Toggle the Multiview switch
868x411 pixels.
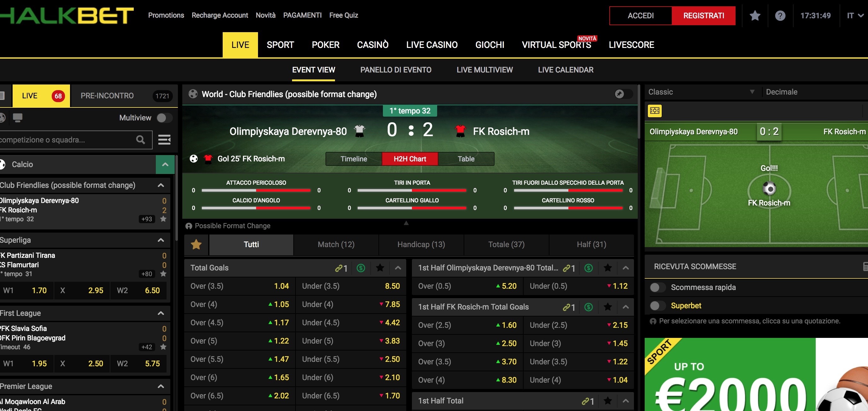click(164, 118)
